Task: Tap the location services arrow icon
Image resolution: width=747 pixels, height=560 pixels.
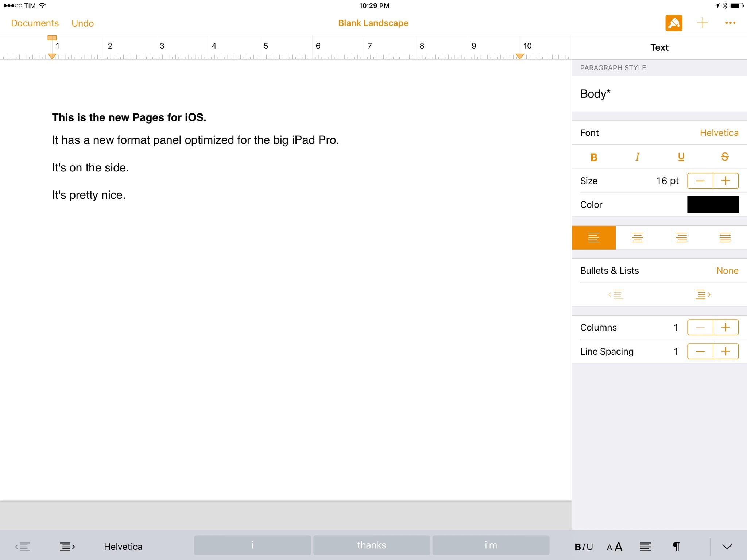Action: tap(717, 5)
